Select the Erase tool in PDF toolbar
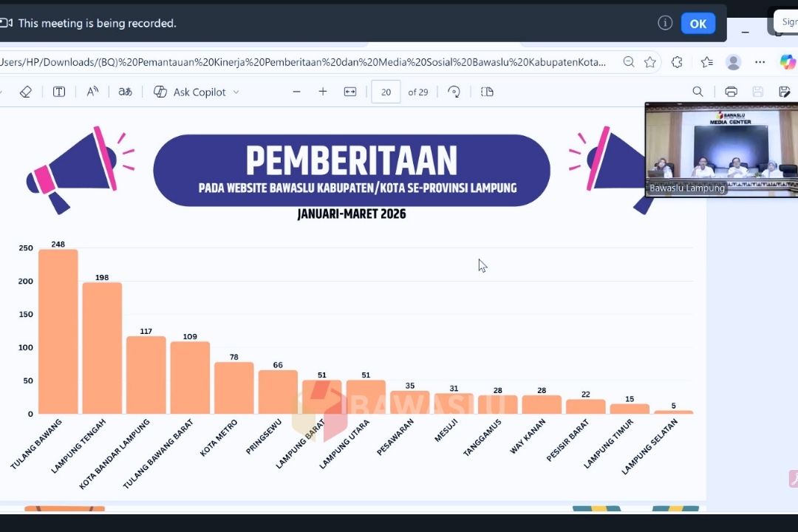798x532 pixels. click(x=25, y=92)
